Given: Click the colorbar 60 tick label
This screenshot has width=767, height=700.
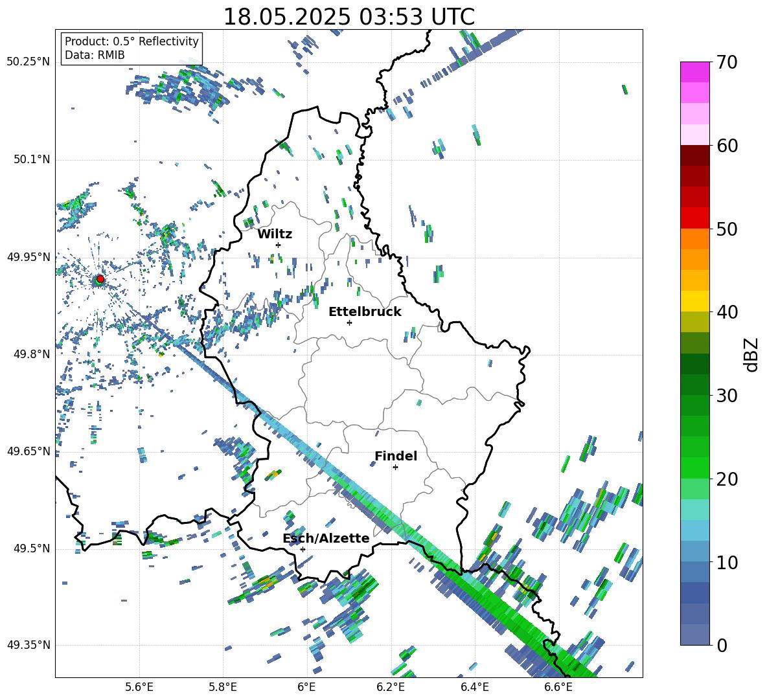Looking at the screenshot, I should pyautogui.click(x=727, y=146).
